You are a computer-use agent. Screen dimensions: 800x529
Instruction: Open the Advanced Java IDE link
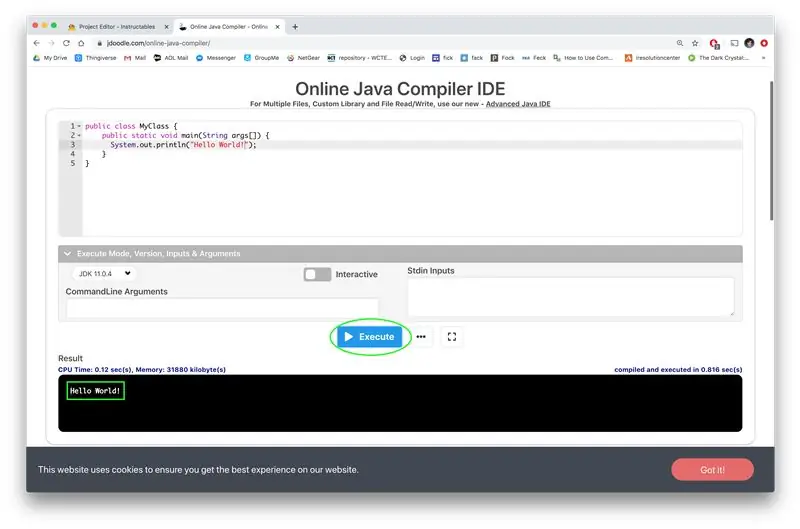518,104
